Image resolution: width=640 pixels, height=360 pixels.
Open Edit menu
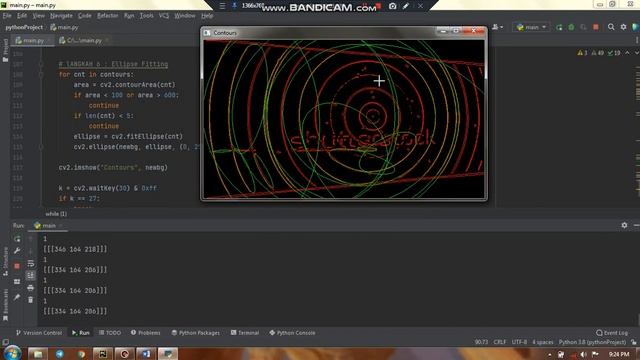coord(22,16)
